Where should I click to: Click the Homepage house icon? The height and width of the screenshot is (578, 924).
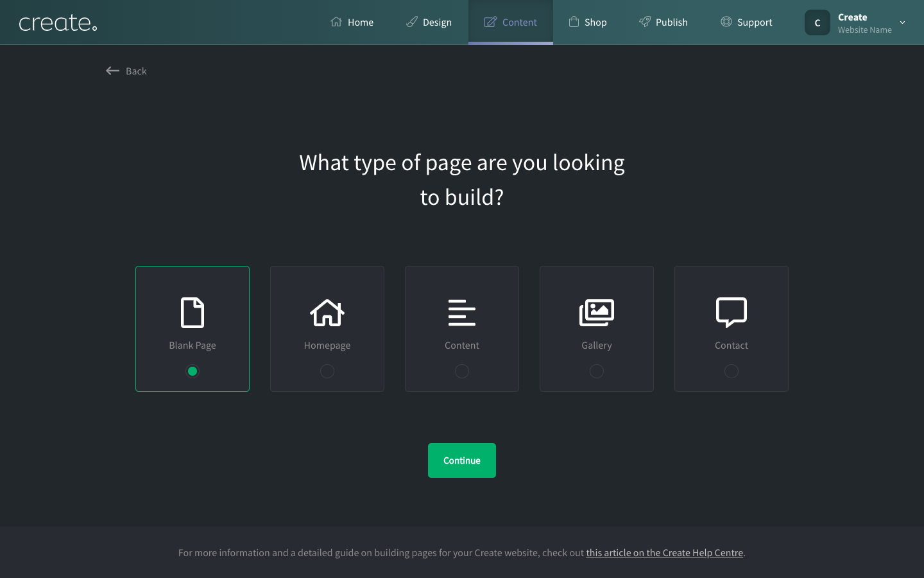(x=327, y=313)
